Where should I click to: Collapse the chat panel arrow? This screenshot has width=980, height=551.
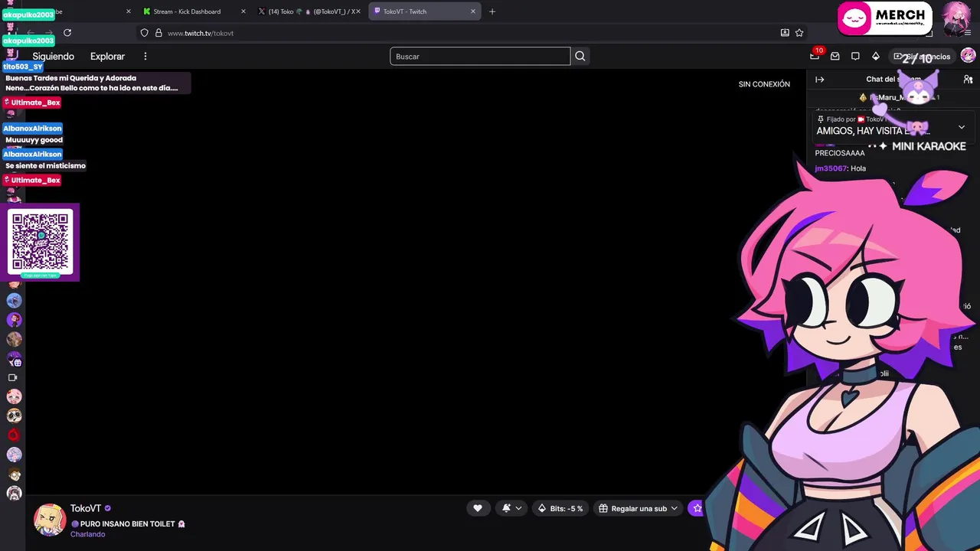click(819, 80)
